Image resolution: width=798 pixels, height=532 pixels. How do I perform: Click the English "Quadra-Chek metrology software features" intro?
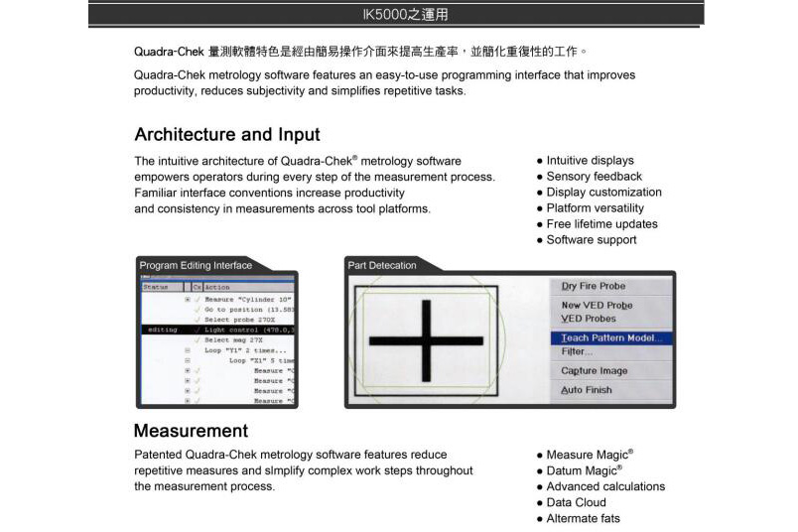[x=385, y=83]
